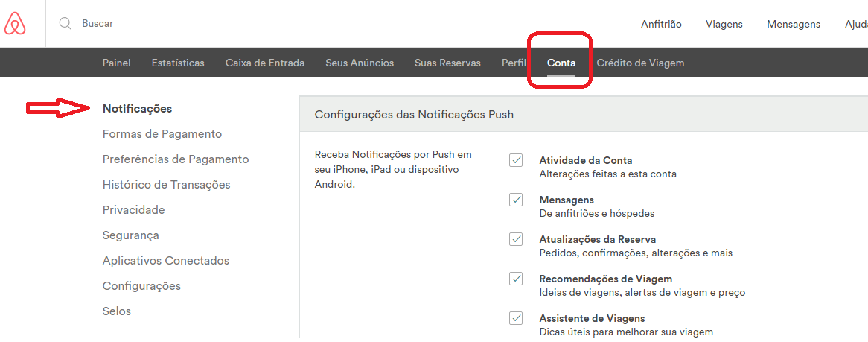Image resolution: width=868 pixels, height=342 pixels.
Task: Click Viagens in the top navigation
Action: [724, 24]
